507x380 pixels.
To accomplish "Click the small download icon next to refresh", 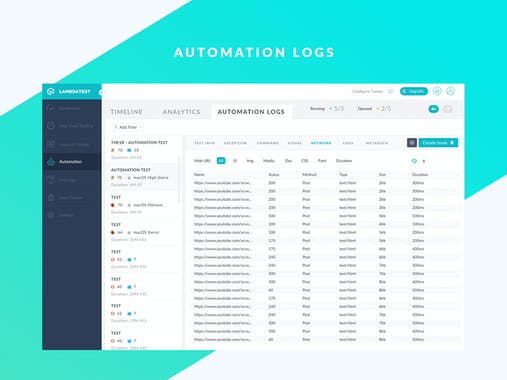I will coord(424,161).
